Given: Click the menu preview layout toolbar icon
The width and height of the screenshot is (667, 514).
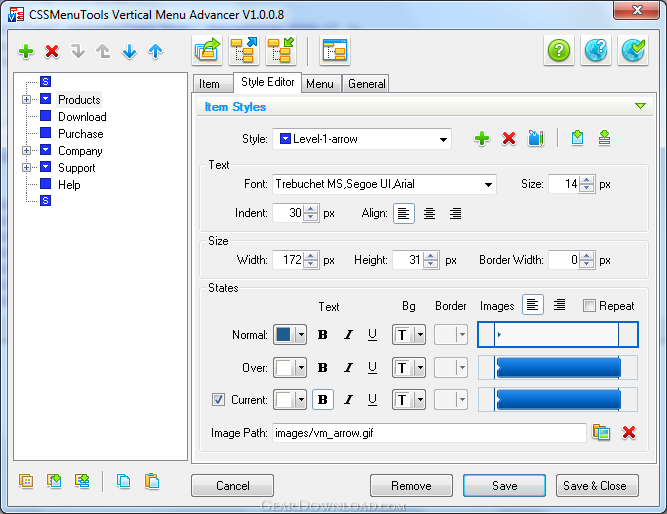Looking at the screenshot, I should point(335,51).
